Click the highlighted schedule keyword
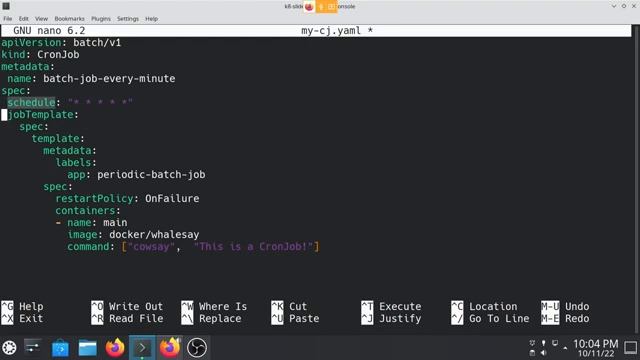Screen dimensions: 640x360 (31, 102)
